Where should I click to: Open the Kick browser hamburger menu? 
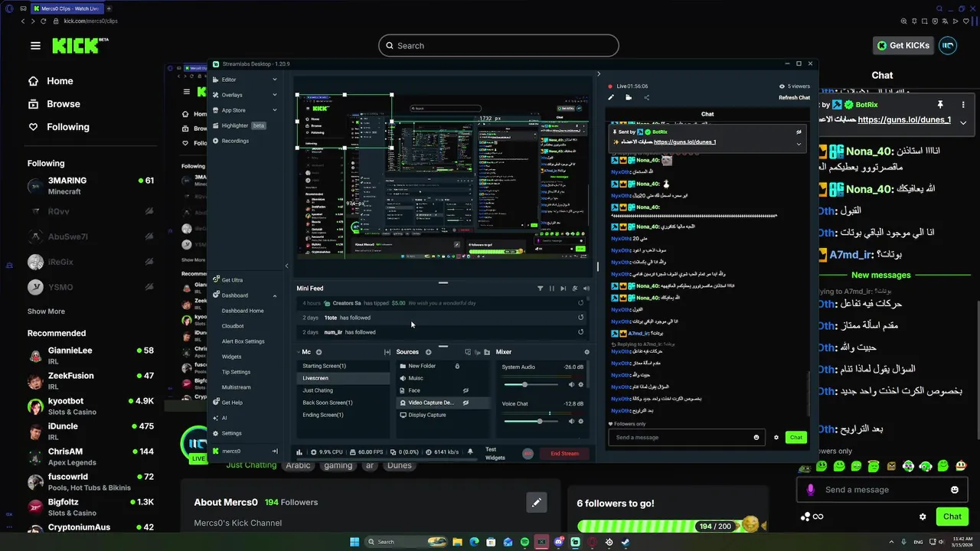(x=35, y=46)
